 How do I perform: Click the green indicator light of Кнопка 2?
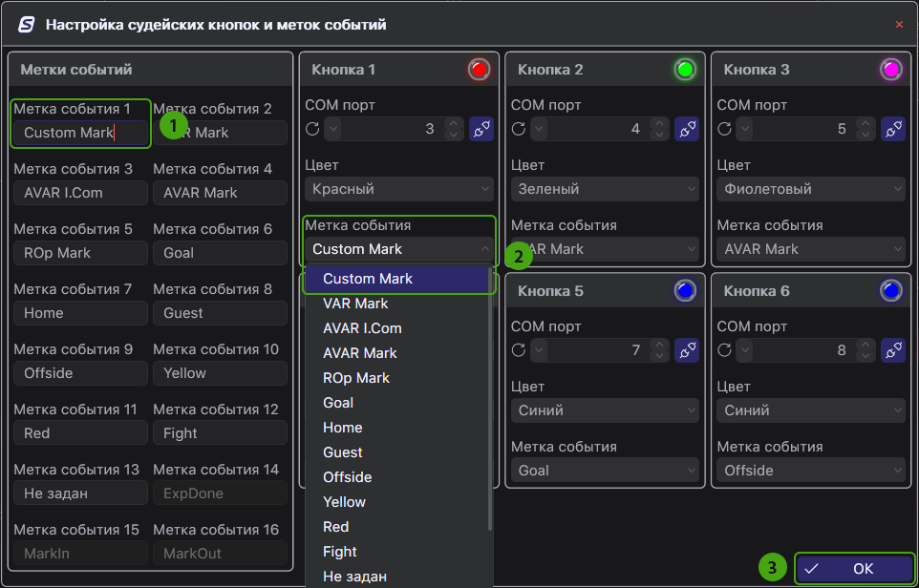[x=684, y=70]
